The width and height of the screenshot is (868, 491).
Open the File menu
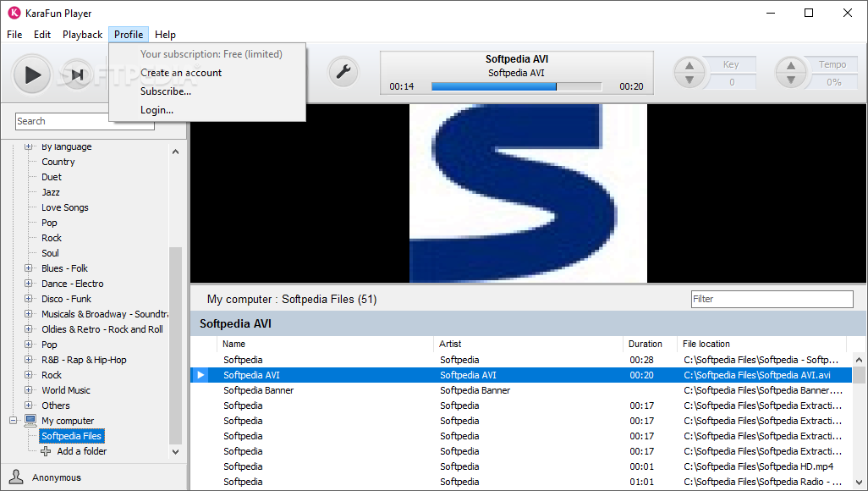14,35
